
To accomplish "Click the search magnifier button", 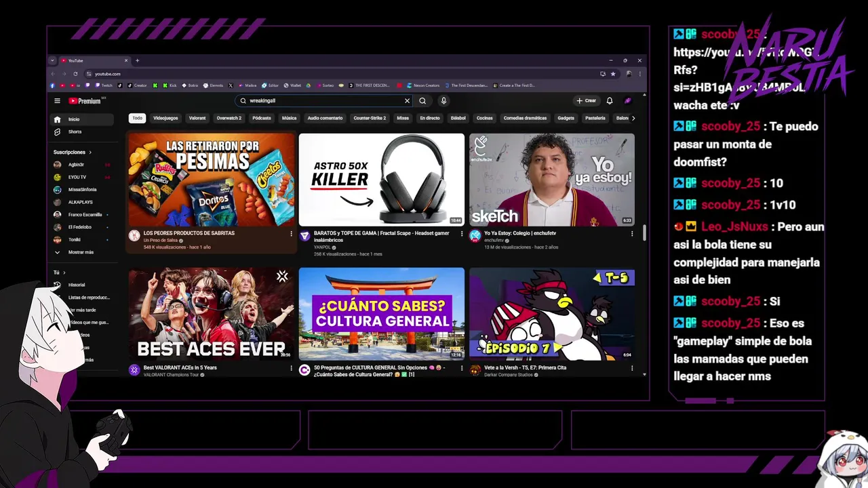I will click(x=422, y=100).
